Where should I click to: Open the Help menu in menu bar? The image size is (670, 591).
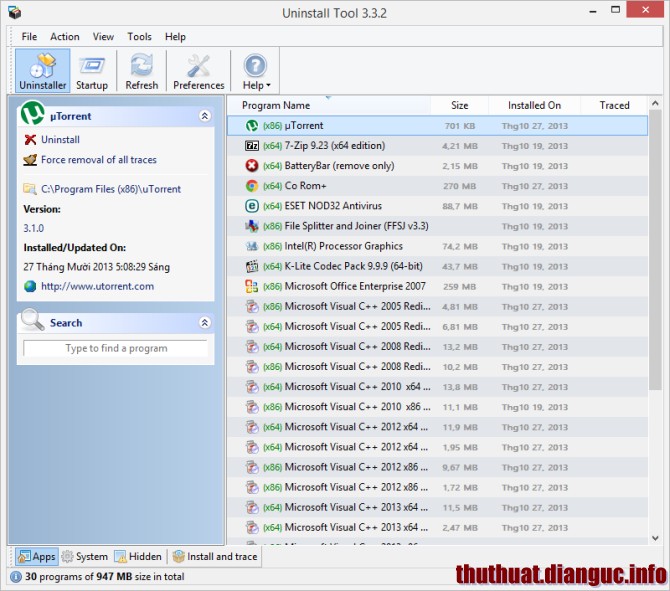click(175, 37)
